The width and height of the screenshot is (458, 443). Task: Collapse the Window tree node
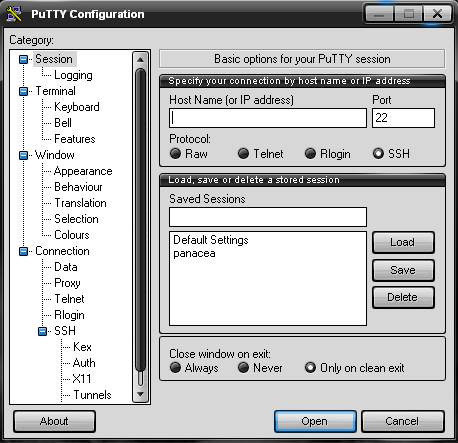tap(23, 155)
